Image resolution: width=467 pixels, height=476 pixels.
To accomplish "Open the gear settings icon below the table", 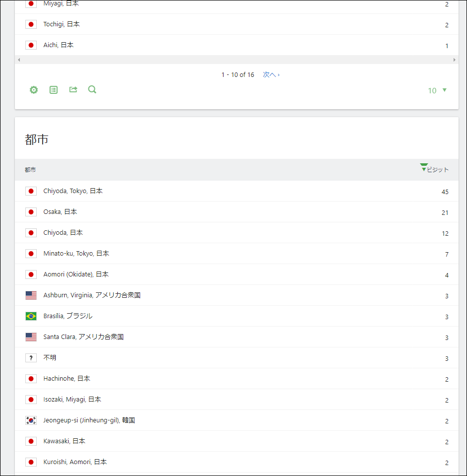I will click(33, 90).
